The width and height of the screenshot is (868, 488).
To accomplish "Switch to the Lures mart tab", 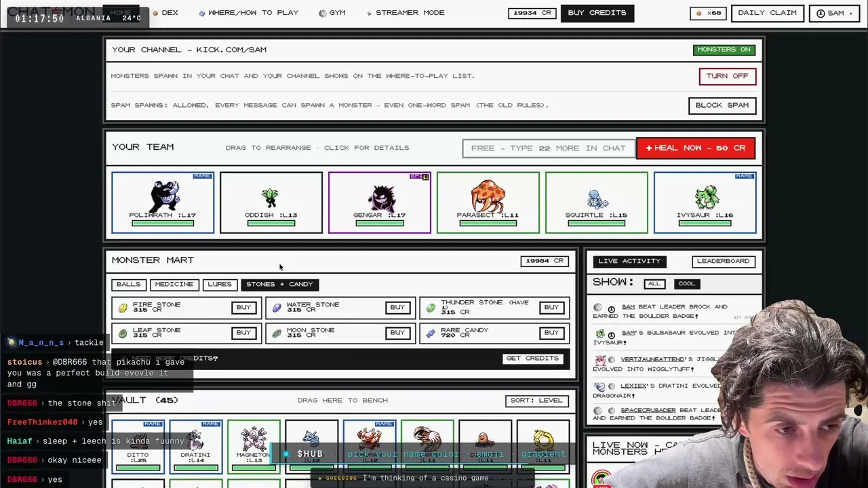I will coord(219,285).
